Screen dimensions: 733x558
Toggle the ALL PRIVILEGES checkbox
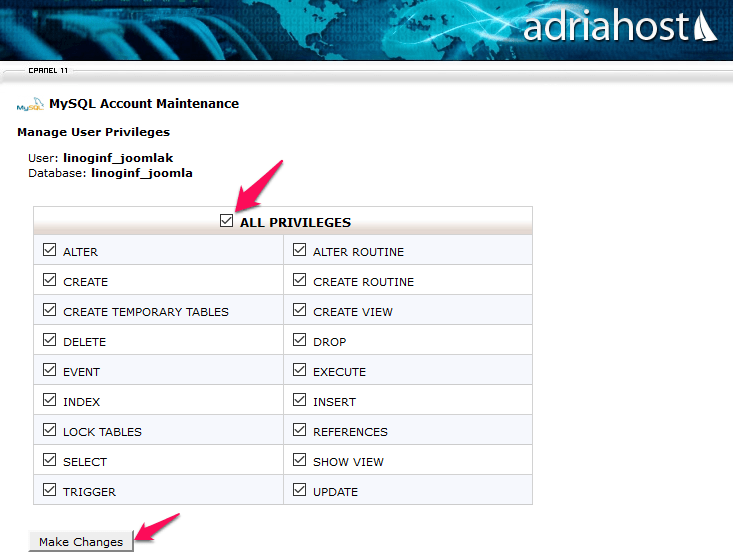coord(226,221)
